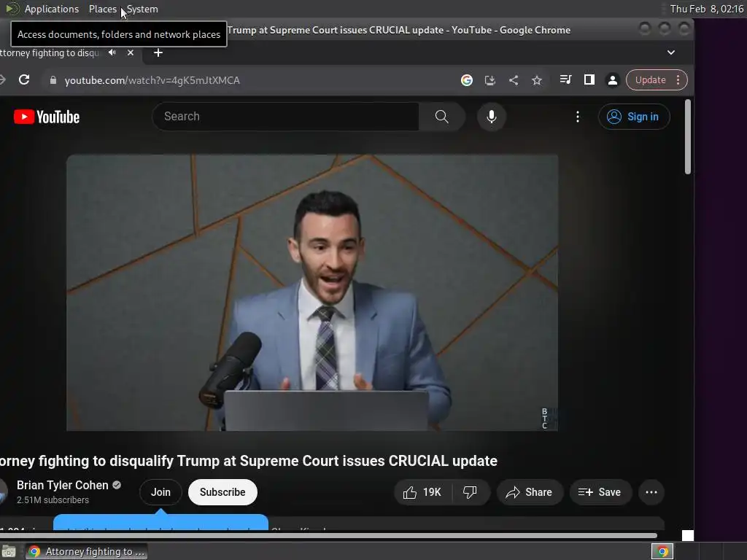The image size is (747, 560).
Task: Subscribe to Brian Tyler Cohen
Action: 222,492
